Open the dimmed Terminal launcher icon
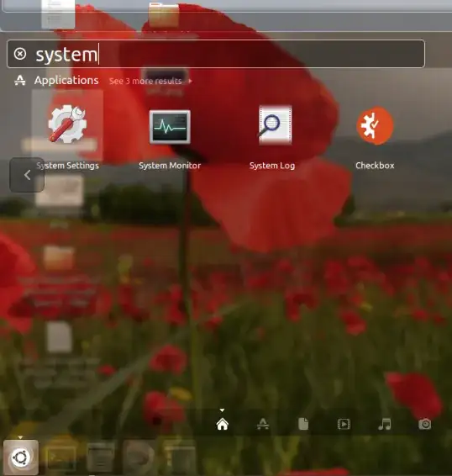Viewport: 452px width, 476px height. click(x=61, y=457)
